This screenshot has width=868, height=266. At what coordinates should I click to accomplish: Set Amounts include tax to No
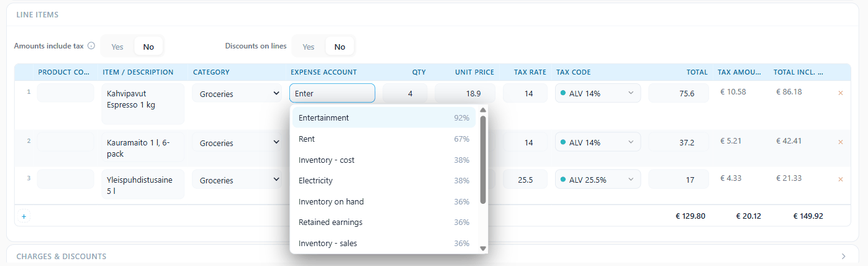tap(148, 47)
